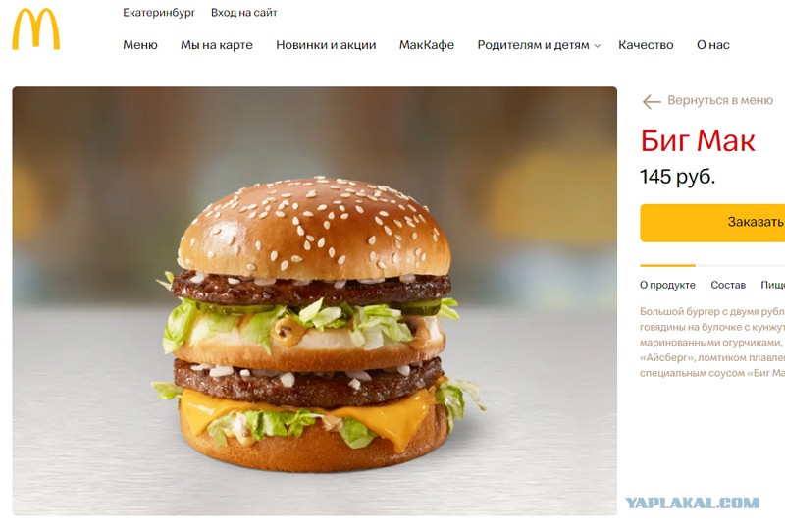Go to Новинки и акции section
785x532 pixels.
point(326,45)
